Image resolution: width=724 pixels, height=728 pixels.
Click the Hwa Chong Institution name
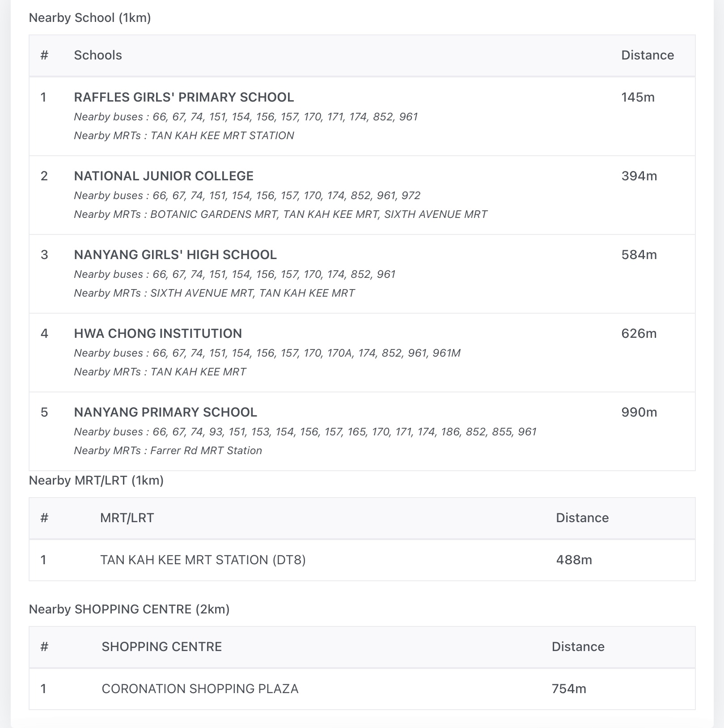tap(158, 333)
